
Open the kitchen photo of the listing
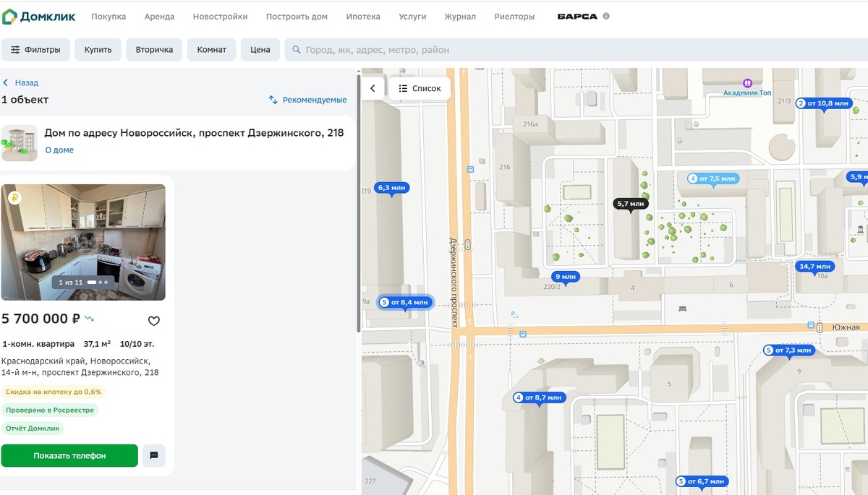coord(83,242)
